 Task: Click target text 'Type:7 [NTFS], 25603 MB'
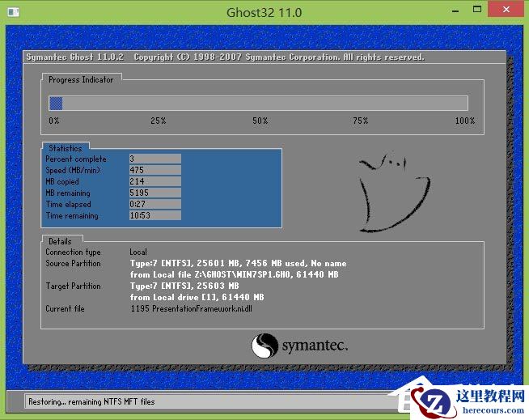click(x=184, y=286)
